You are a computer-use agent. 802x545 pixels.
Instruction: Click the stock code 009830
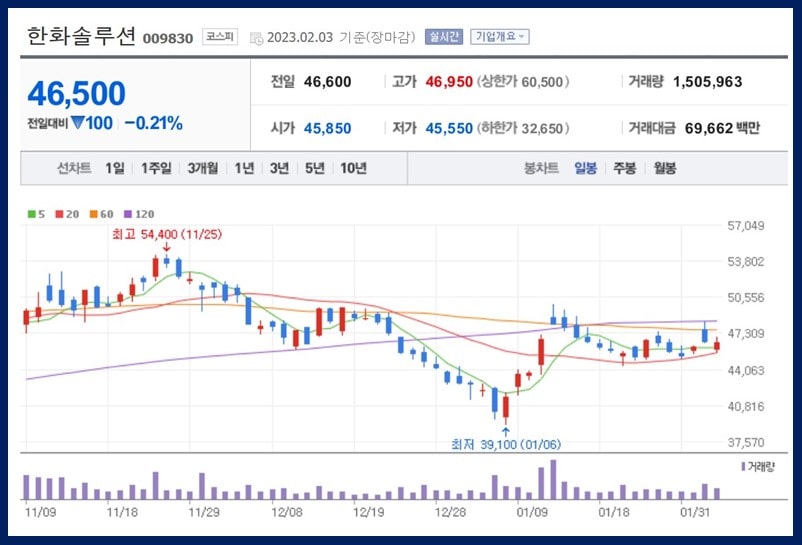click(x=168, y=39)
